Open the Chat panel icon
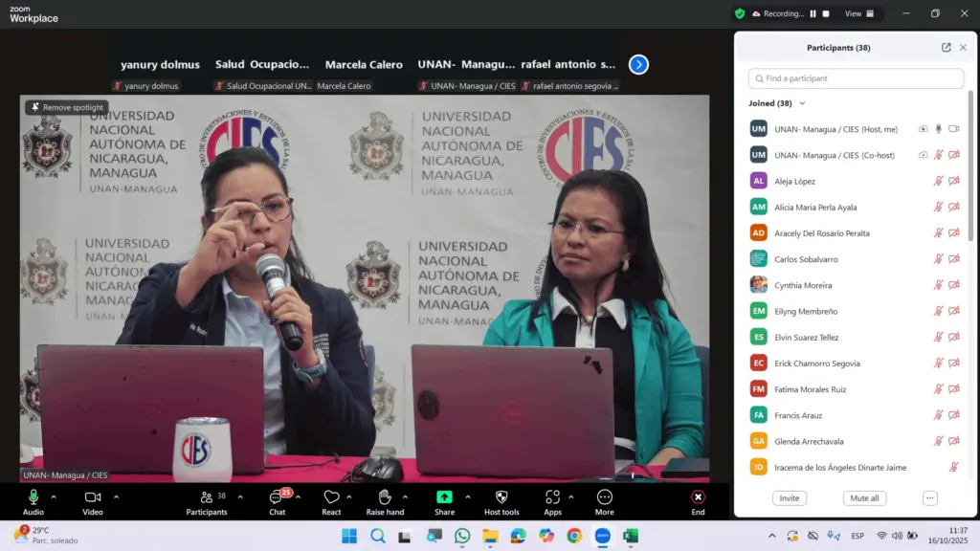This screenshot has width=980, height=551. (x=277, y=497)
